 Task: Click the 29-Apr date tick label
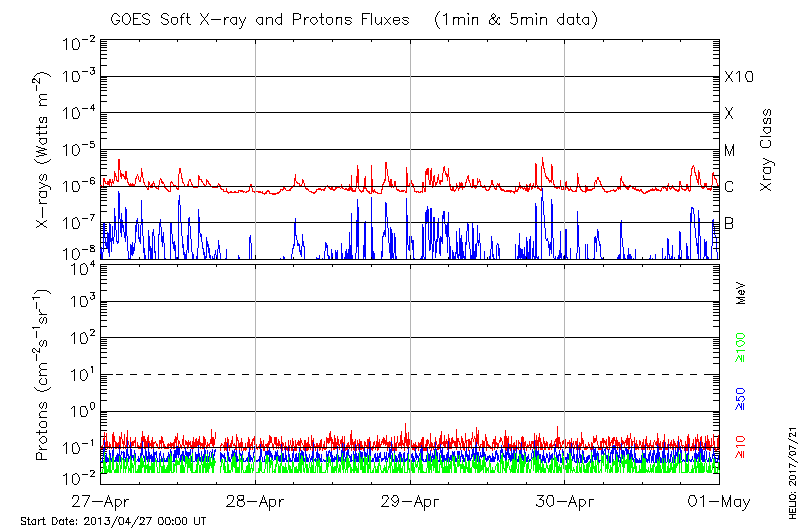[410, 500]
